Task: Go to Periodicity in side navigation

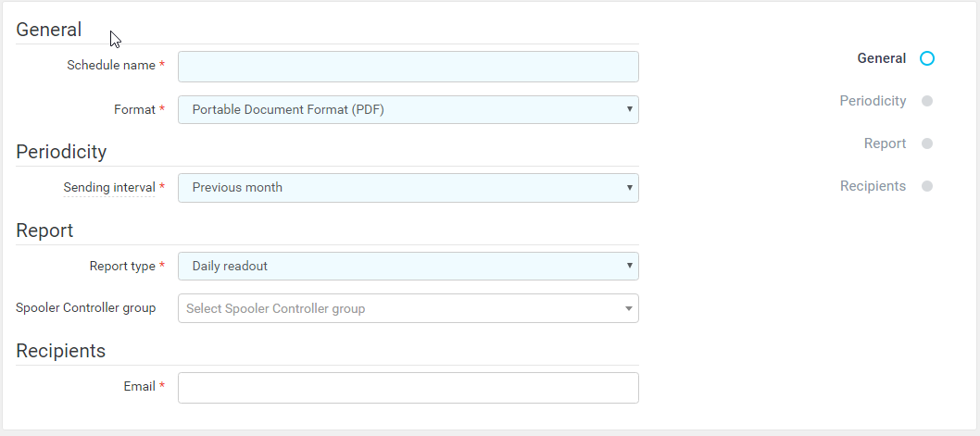Action: [x=873, y=101]
